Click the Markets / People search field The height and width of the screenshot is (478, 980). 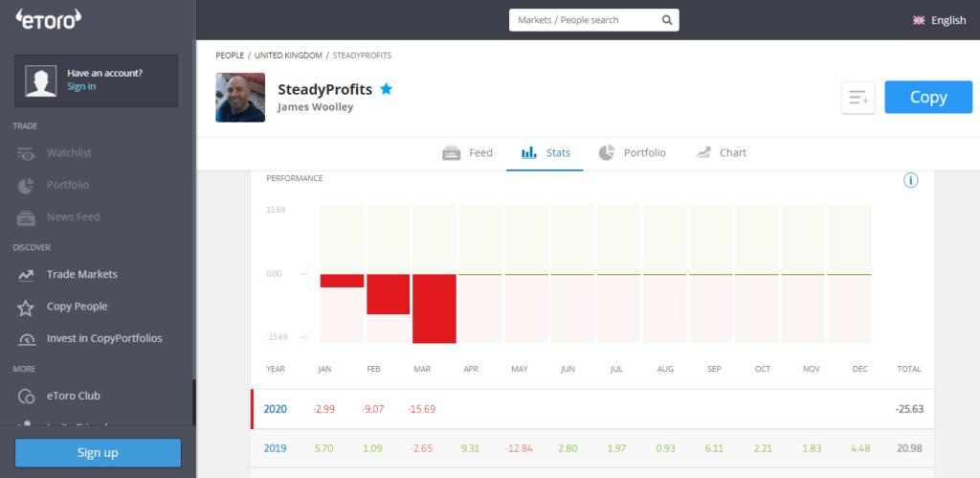(593, 20)
